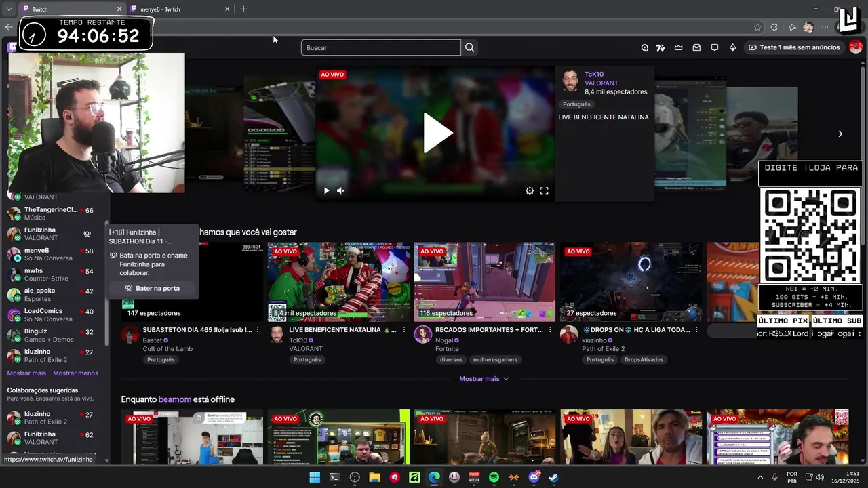Open OBS Studio from the taskbar
This screenshot has height=488, width=868.
[355, 477]
